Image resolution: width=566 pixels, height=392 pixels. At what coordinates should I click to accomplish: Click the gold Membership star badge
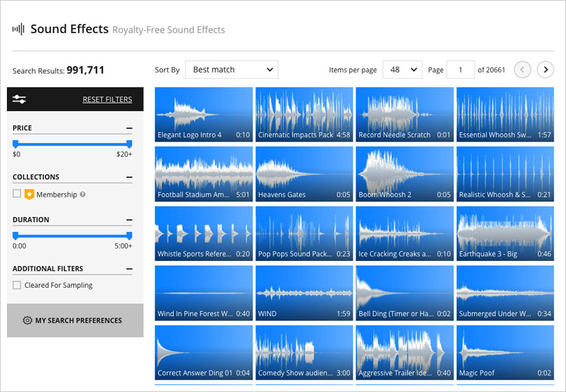(29, 194)
